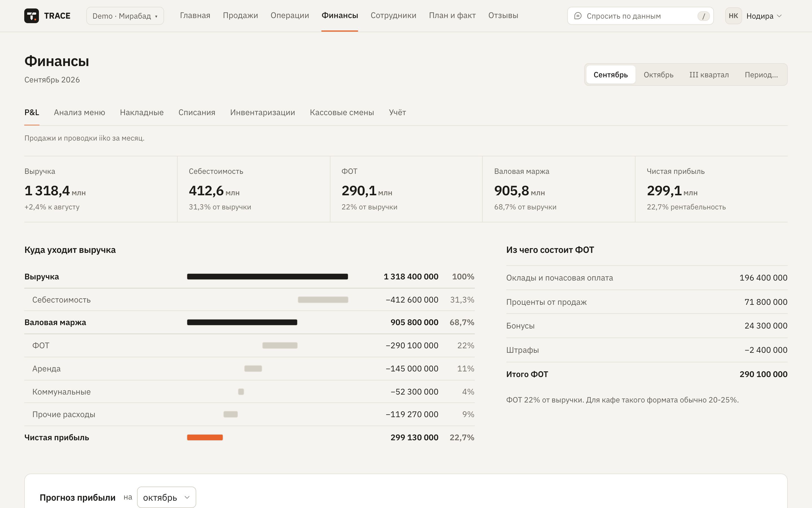Image resolution: width=812 pixels, height=508 pixels.
Task: Select the Октябрь period button
Action: (658, 75)
